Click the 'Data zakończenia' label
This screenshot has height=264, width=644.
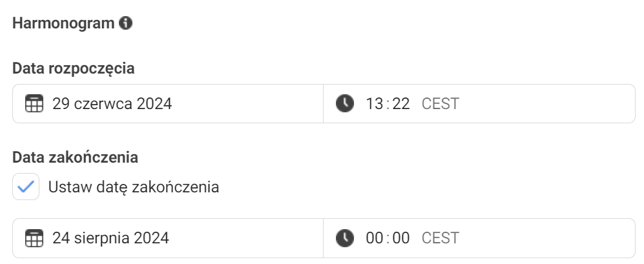tap(75, 156)
